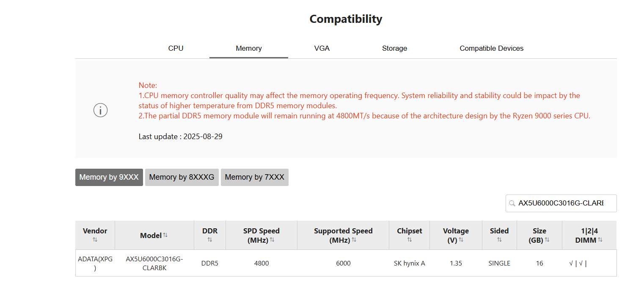The height and width of the screenshot is (282, 644).
Task: Sort Voltage (V) column arrows
Action: point(461,240)
